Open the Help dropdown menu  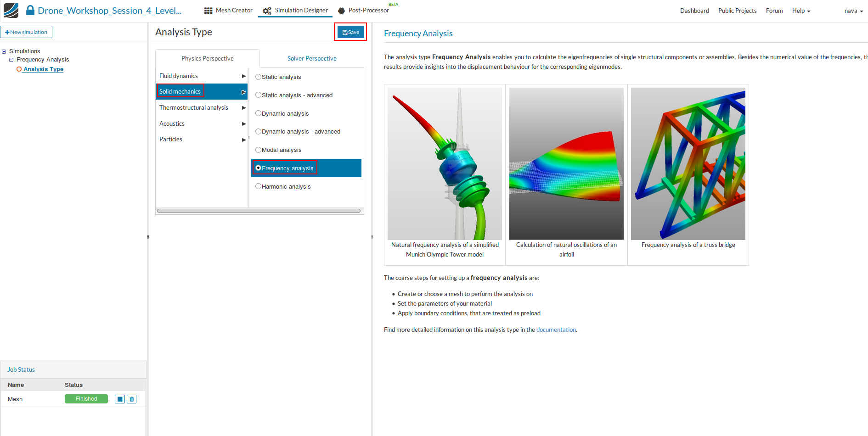tap(801, 11)
